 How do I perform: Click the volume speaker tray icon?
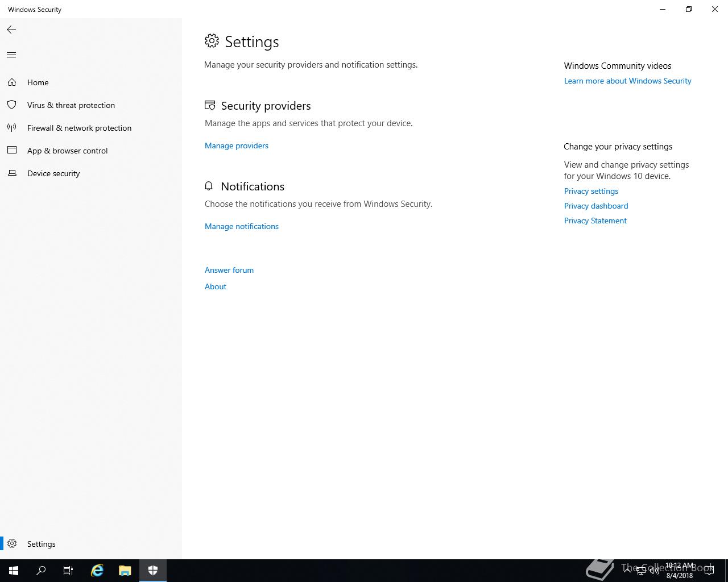654,571
